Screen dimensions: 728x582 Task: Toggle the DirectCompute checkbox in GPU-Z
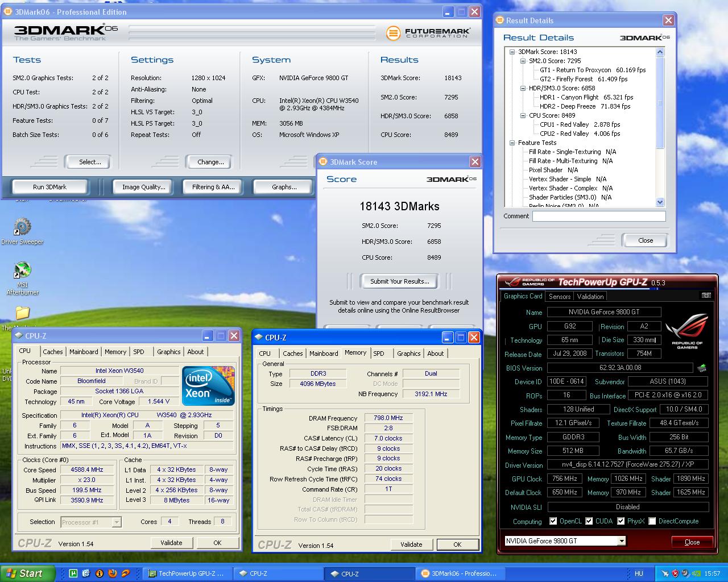tap(652, 521)
